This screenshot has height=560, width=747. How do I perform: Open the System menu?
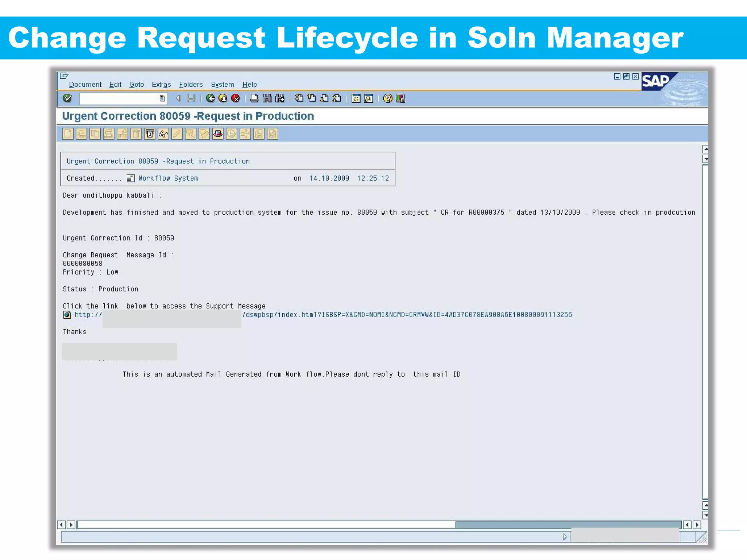pyautogui.click(x=222, y=85)
